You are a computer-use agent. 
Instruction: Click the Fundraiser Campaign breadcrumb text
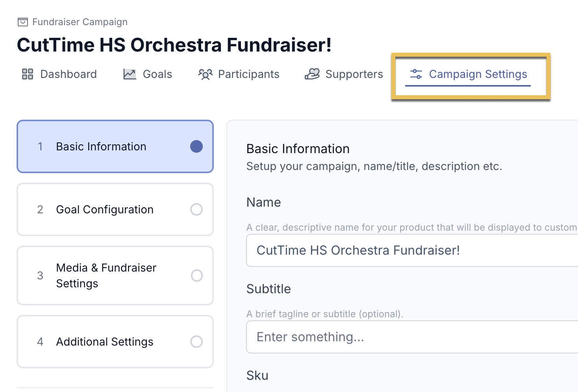[80, 22]
